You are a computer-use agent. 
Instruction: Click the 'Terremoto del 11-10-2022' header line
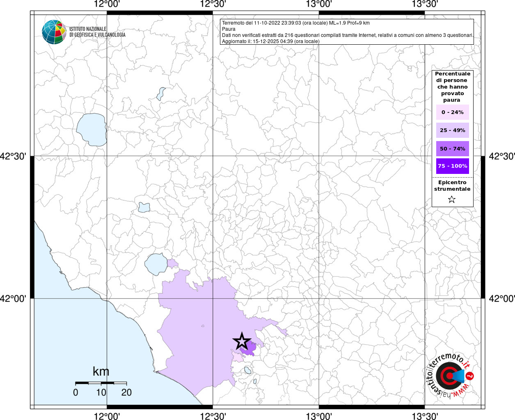295,23
